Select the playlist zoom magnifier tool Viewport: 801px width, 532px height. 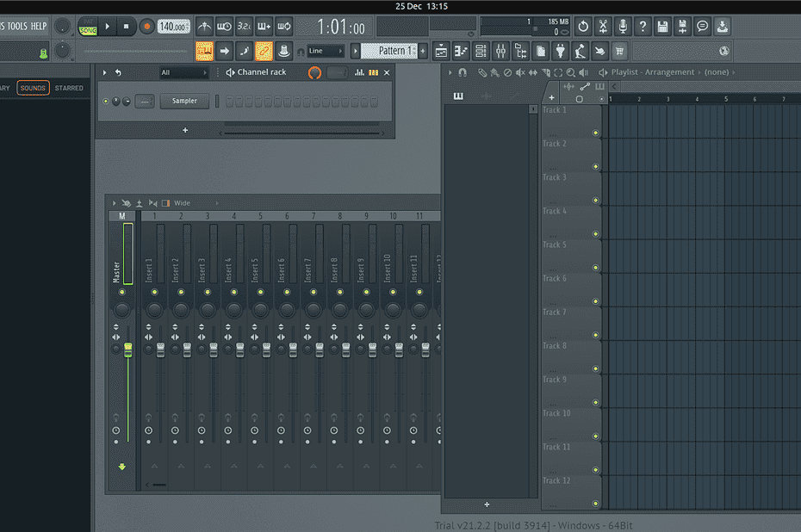(x=571, y=72)
